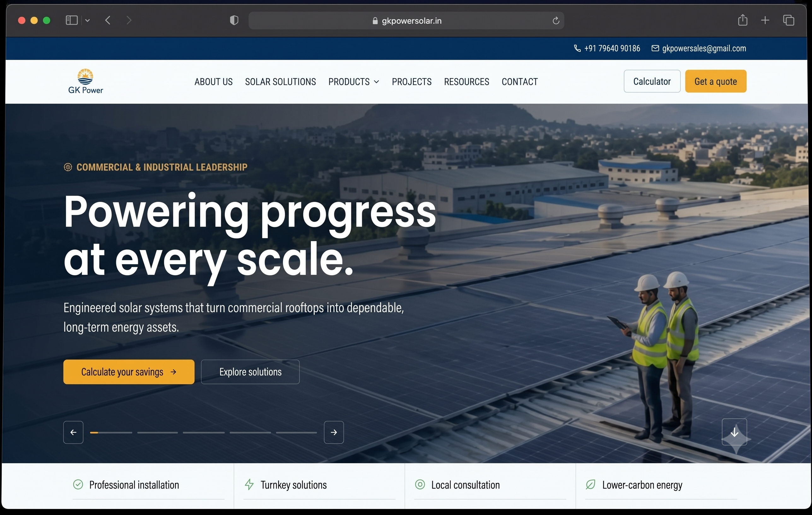Call the +91 79640 90186 phone link

607,48
